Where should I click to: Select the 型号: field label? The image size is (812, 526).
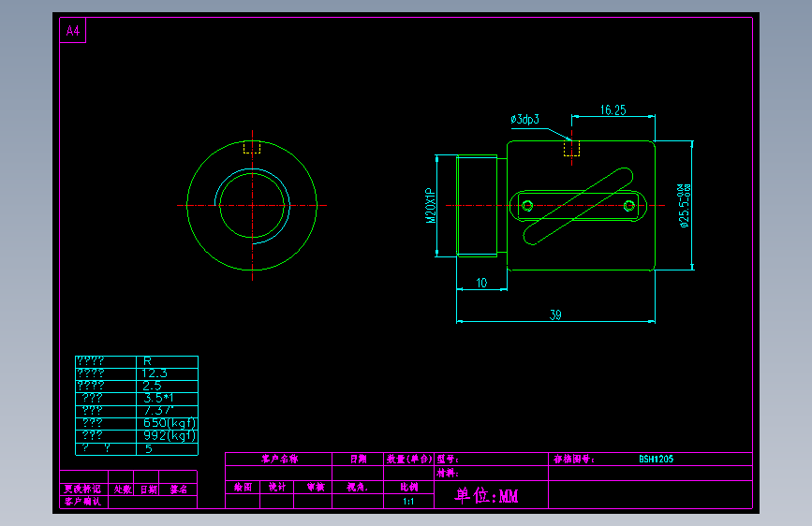coord(448,460)
